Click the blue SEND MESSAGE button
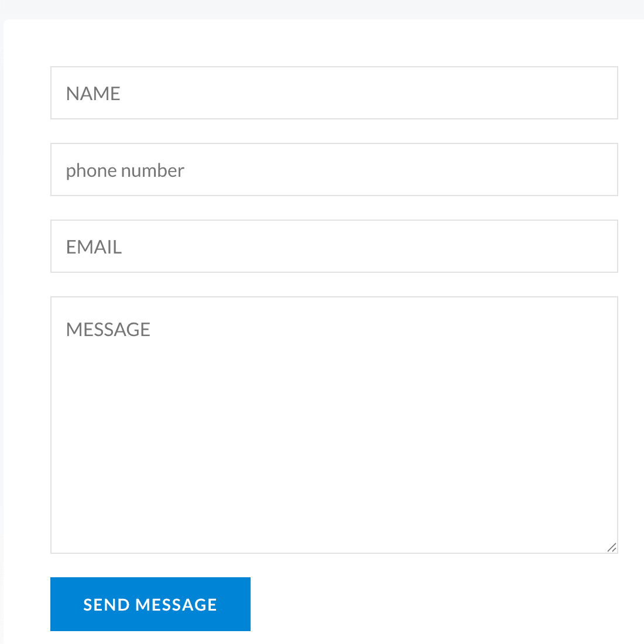 pyautogui.click(x=150, y=604)
